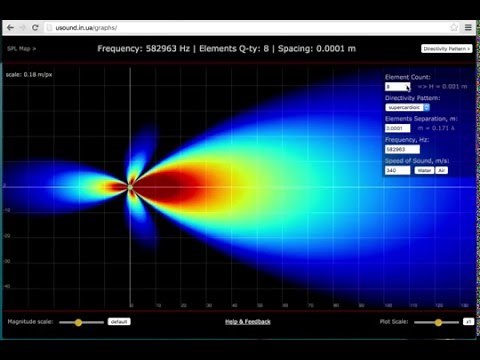
Task: Bookmark page with the star icon
Action: coord(454,28)
